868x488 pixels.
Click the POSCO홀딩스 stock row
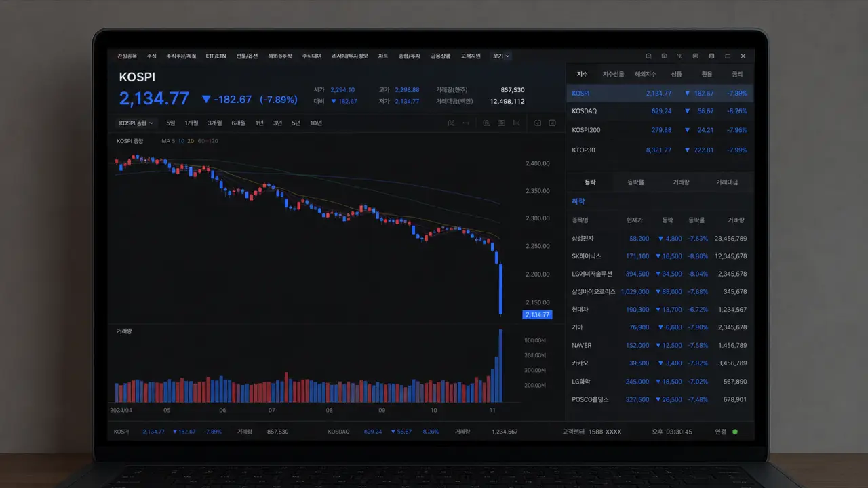point(660,399)
